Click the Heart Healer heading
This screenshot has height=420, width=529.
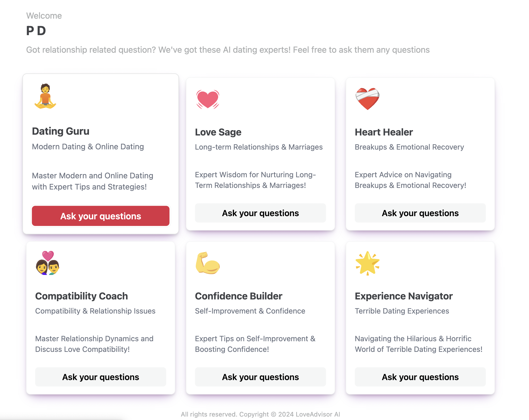(x=384, y=132)
